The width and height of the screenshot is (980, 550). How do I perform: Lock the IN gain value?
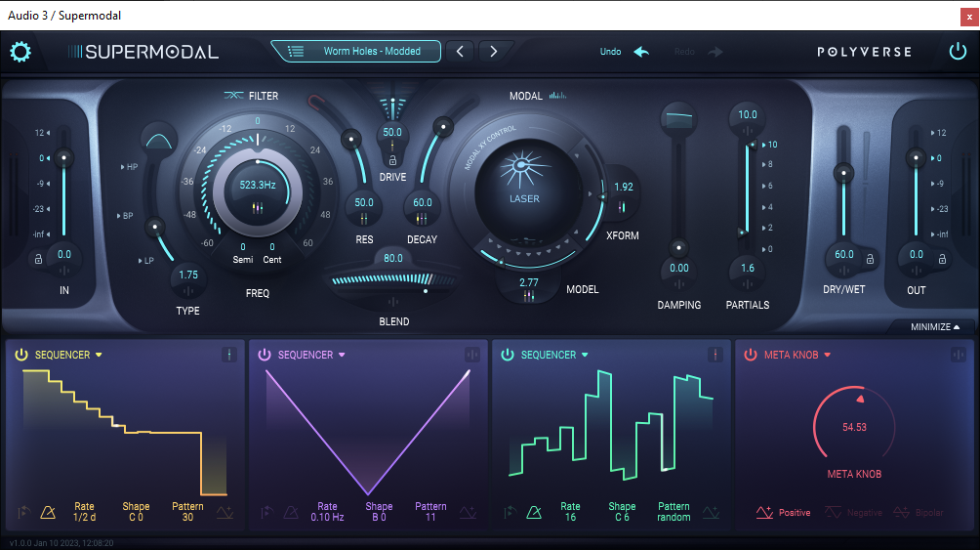pos(38,259)
